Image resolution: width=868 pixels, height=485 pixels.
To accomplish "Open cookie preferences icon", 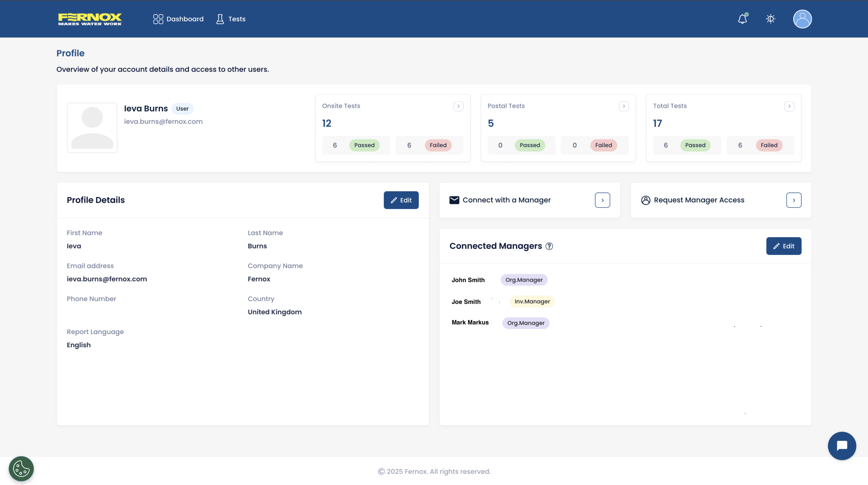I will (x=21, y=469).
